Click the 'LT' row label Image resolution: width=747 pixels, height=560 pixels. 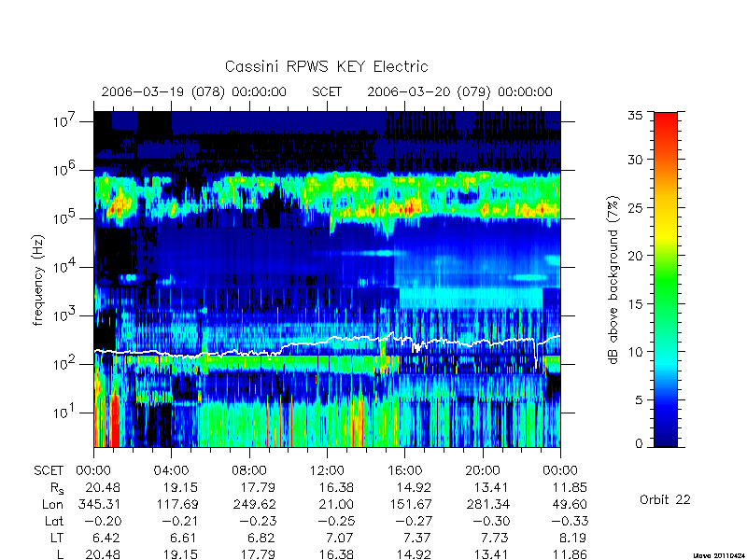(x=57, y=538)
